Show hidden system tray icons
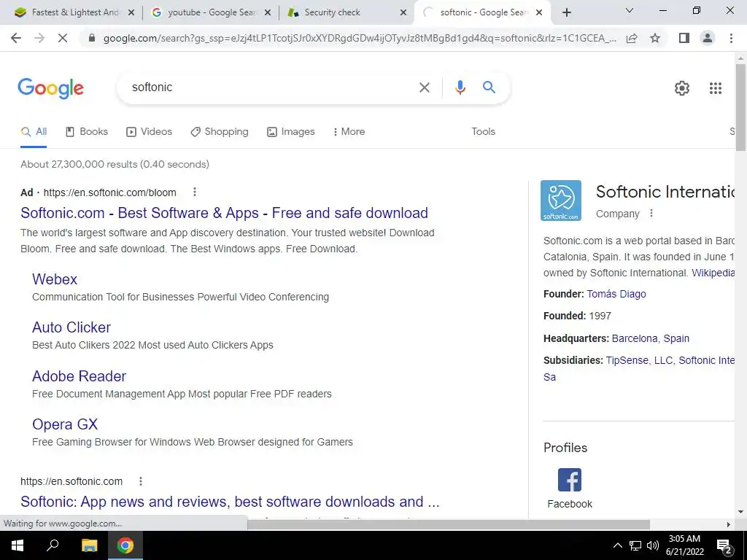This screenshot has width=747, height=560. pyautogui.click(x=617, y=545)
